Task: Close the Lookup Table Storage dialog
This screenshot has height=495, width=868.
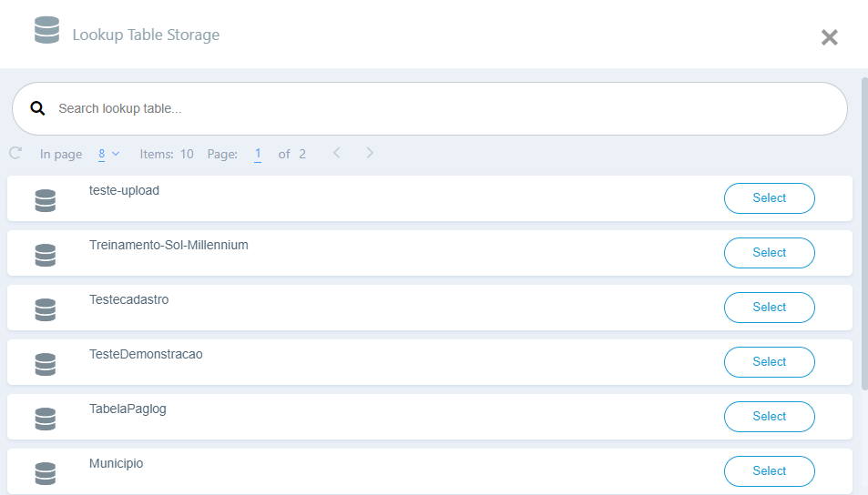Action: (829, 37)
